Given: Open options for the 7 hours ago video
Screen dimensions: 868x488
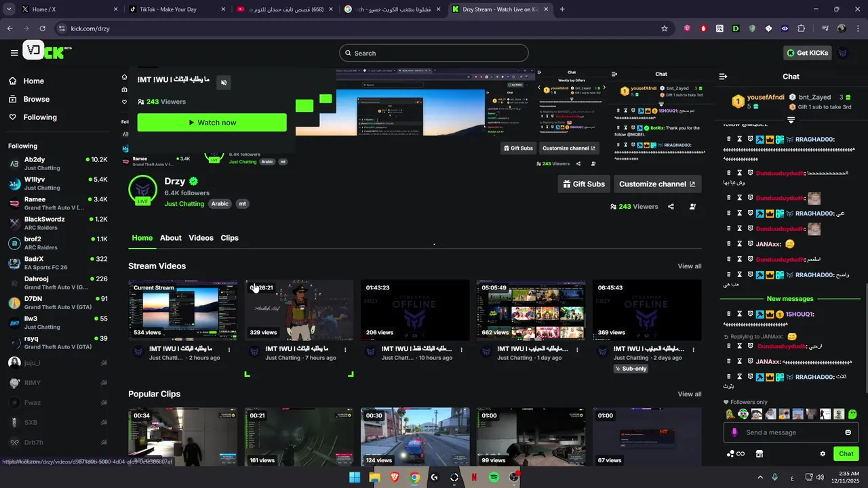Looking at the screenshot, I should [345, 350].
